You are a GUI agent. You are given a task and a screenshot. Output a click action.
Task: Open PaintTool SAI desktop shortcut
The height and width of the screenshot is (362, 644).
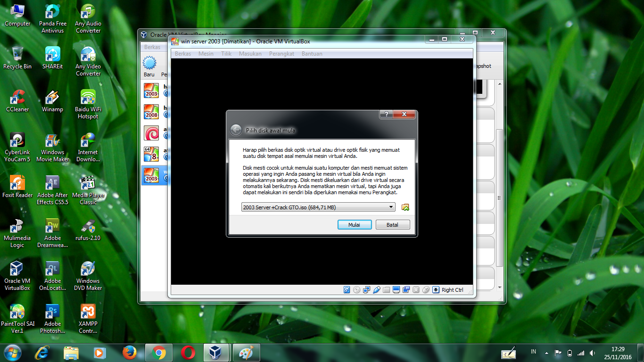pos(17,319)
